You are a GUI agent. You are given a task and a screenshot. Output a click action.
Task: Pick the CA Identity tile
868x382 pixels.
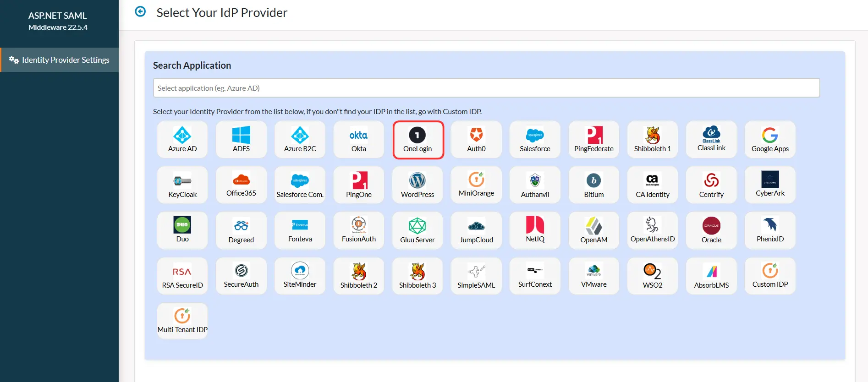click(653, 185)
